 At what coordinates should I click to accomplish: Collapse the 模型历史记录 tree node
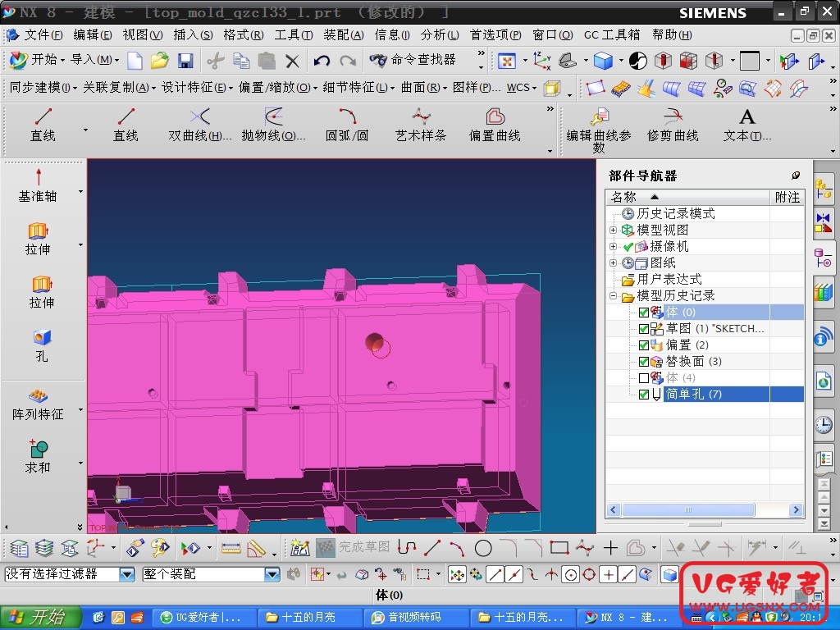click(613, 296)
